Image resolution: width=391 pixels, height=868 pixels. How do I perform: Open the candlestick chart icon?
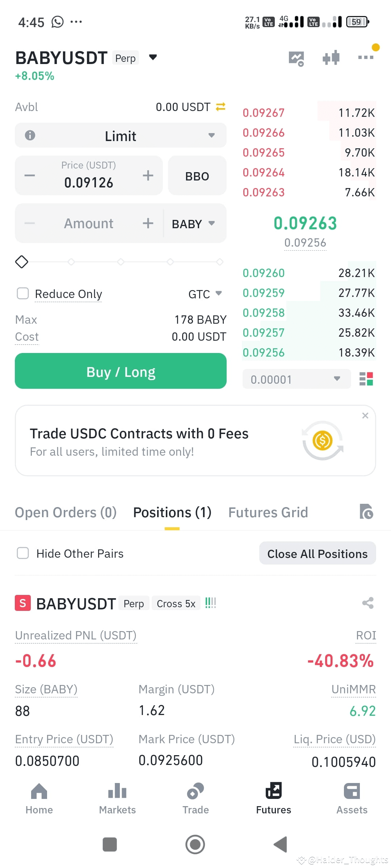331,58
